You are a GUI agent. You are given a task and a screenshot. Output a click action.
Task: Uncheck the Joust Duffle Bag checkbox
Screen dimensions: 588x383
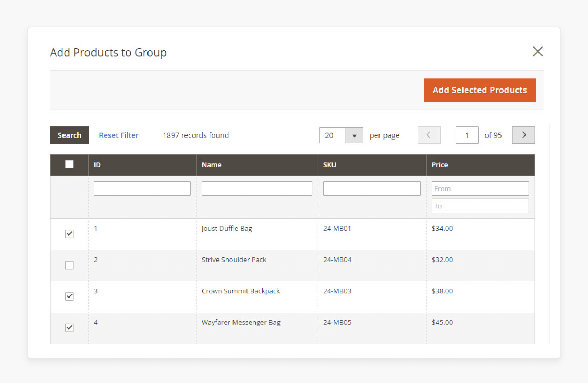coord(69,234)
